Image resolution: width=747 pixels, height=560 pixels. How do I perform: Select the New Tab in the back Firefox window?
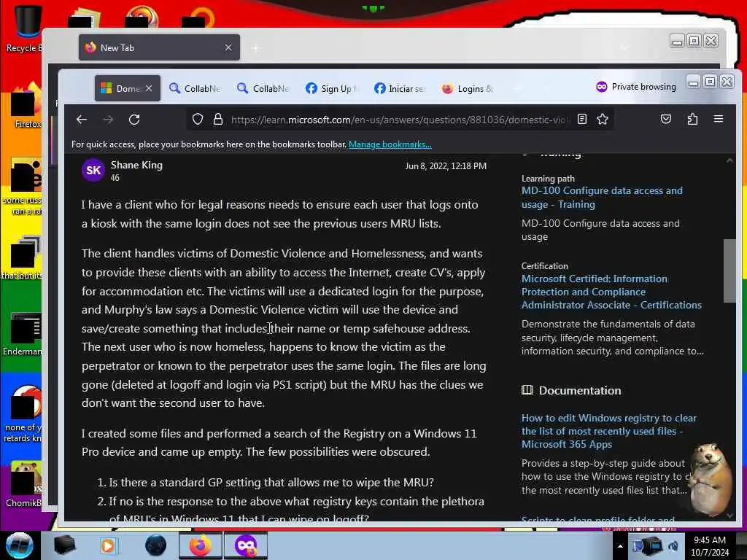[x=159, y=47]
